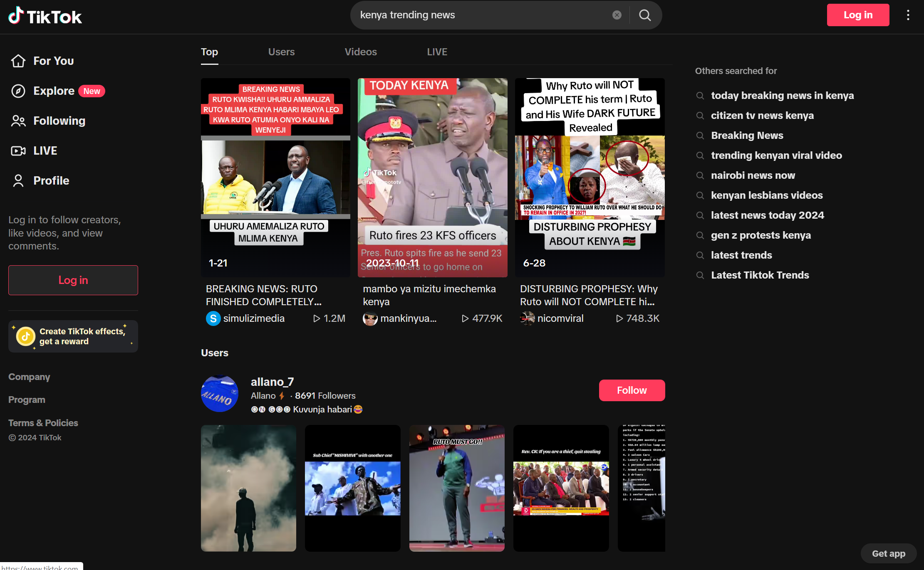Screen dimensions: 924x570
Task: Click search icon beside 'Latest Tiktok Trends'
Action: (x=700, y=275)
